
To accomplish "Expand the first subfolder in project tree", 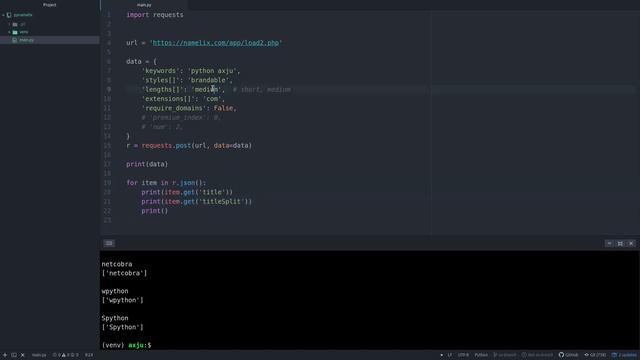I will 9,24.
